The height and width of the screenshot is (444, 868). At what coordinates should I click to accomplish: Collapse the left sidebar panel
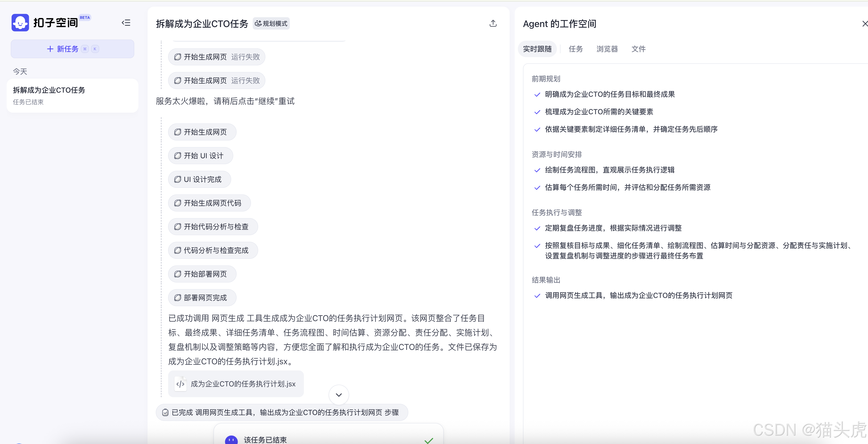click(126, 23)
